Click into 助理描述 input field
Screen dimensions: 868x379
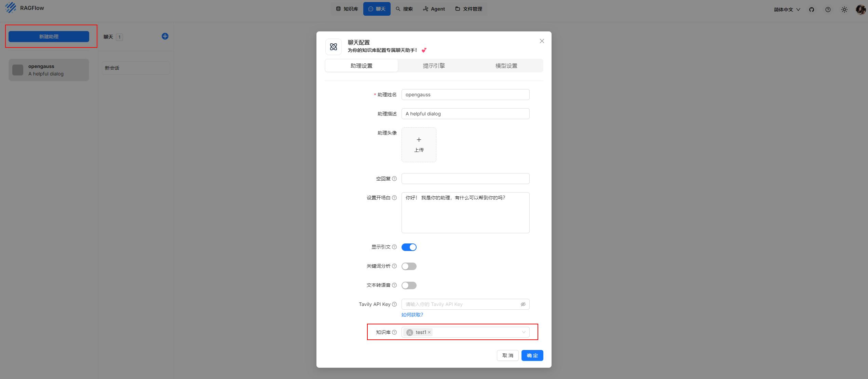[465, 114]
